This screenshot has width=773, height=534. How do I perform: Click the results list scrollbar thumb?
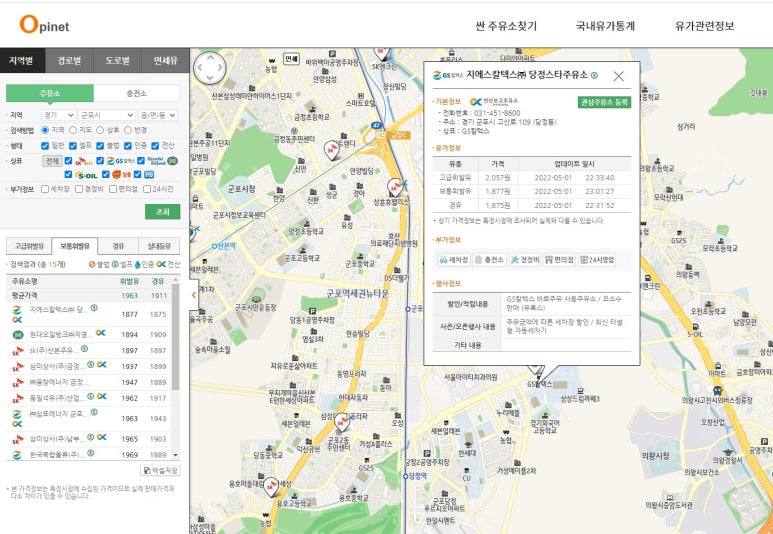(x=176, y=336)
